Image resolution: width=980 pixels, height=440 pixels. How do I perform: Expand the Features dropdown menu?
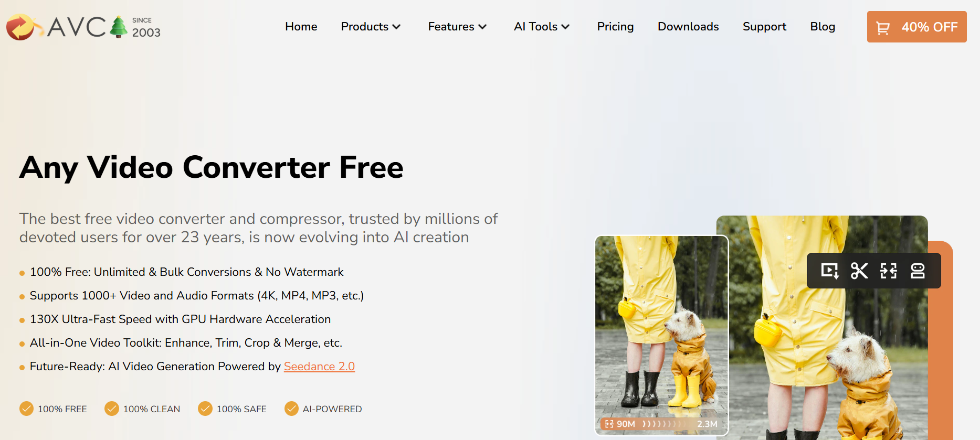coord(457,27)
